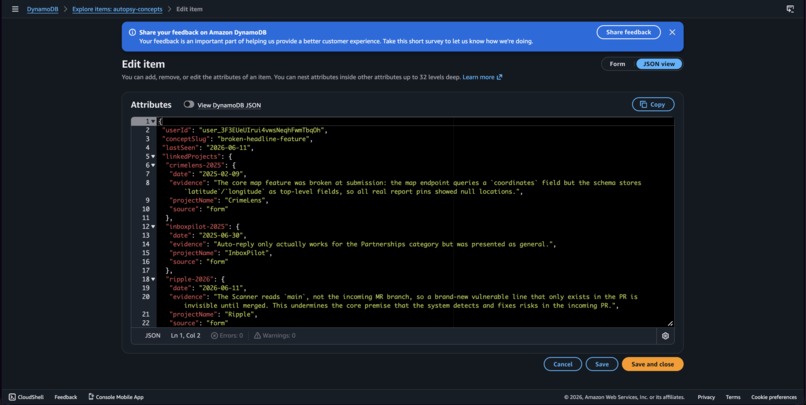Collapse the fold arrow on line 1
The width and height of the screenshot is (806, 405).
[153, 122]
